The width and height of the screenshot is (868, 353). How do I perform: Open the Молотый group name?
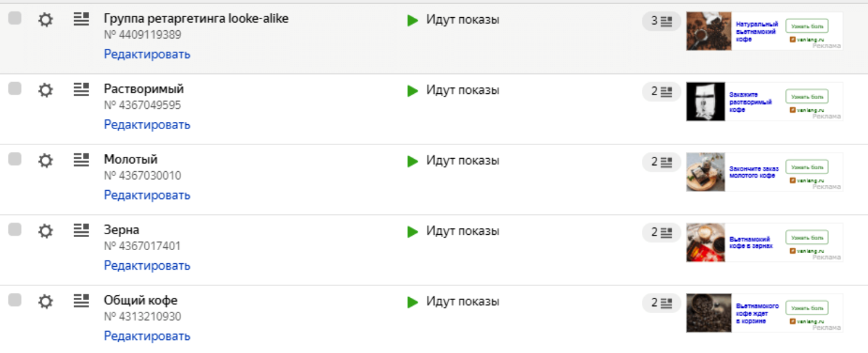coord(131,159)
